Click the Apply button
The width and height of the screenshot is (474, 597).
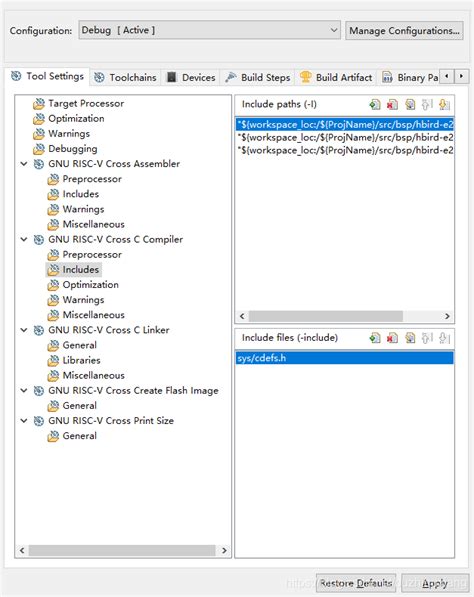coord(435,583)
